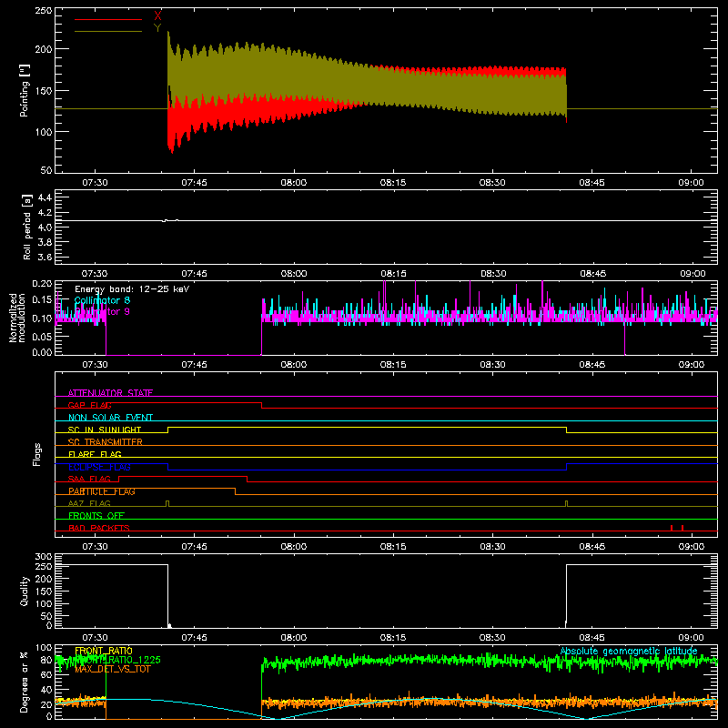
Task: Click the 08:15 time label under Pointing plot
Action: (x=393, y=183)
